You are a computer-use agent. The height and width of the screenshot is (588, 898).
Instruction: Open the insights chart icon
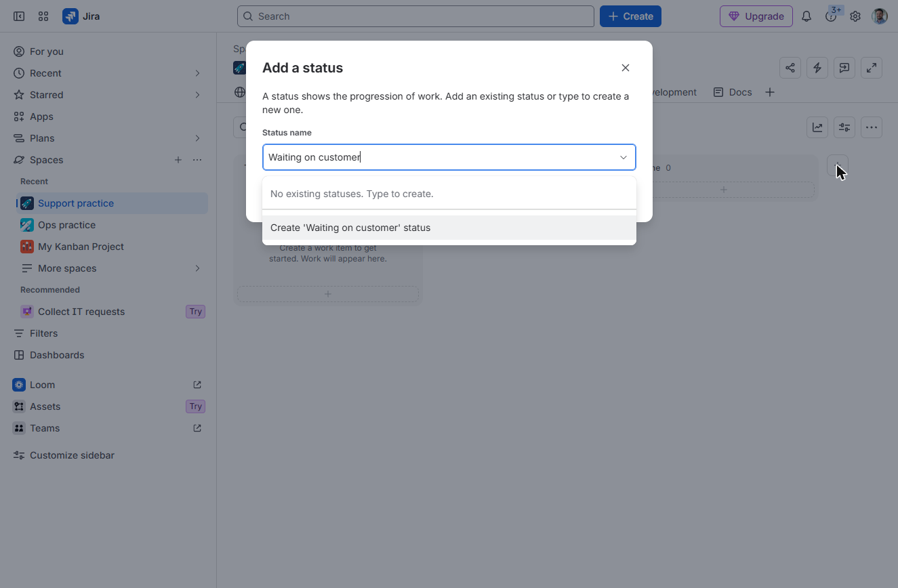(817, 127)
